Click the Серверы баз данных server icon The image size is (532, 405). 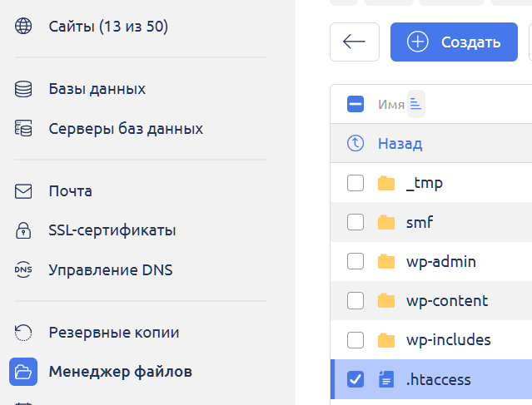[x=23, y=129]
